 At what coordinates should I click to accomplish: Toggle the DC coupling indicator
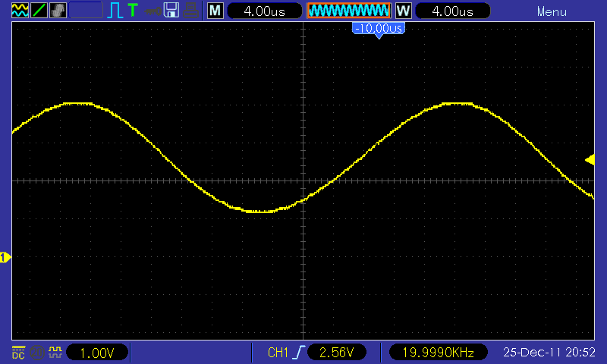point(18,352)
